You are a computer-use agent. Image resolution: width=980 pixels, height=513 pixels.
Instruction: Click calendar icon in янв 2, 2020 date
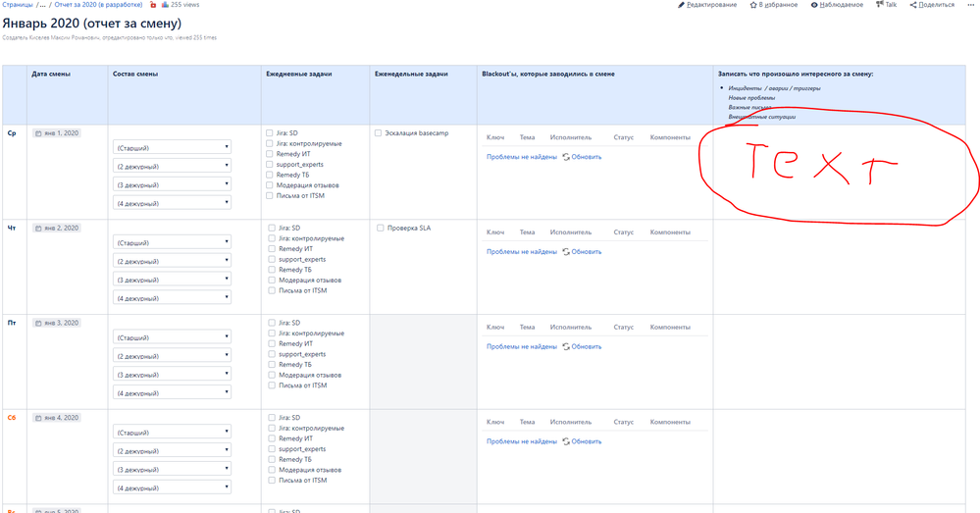tap(39, 229)
